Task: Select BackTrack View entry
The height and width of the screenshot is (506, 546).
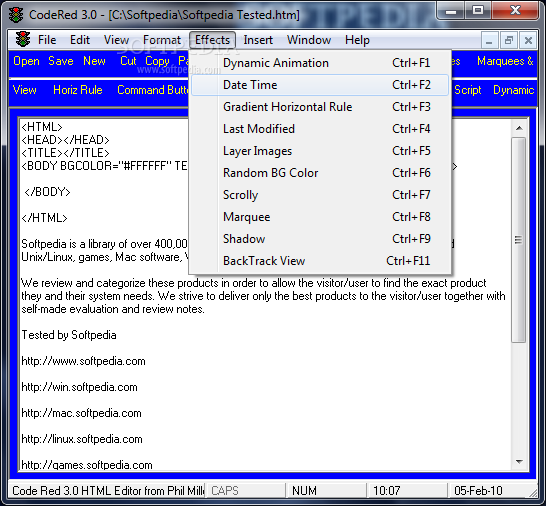Action: click(320, 261)
